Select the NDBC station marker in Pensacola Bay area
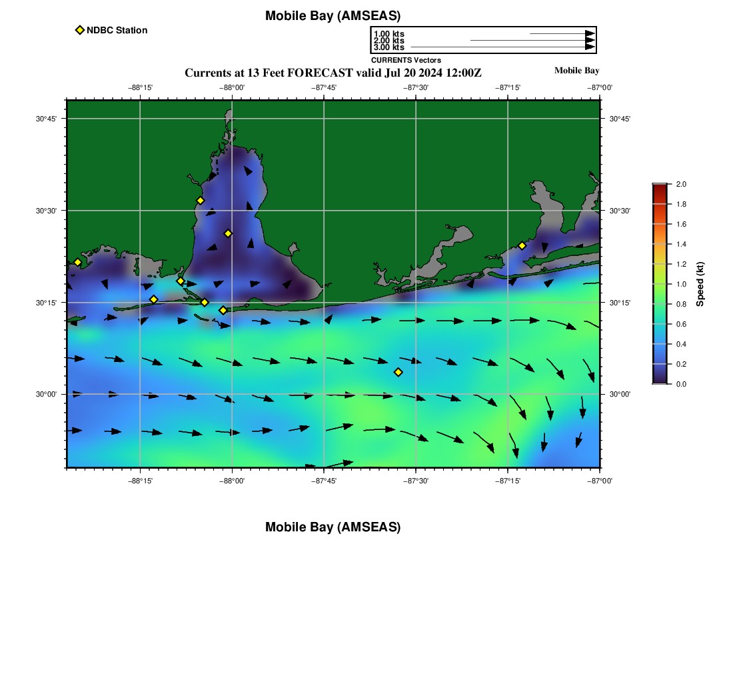The width and height of the screenshot is (733, 700). (522, 245)
